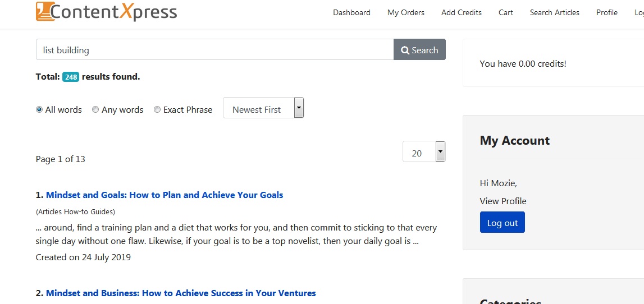Open the Dashboard menu item
The image size is (644, 304).
point(351,13)
